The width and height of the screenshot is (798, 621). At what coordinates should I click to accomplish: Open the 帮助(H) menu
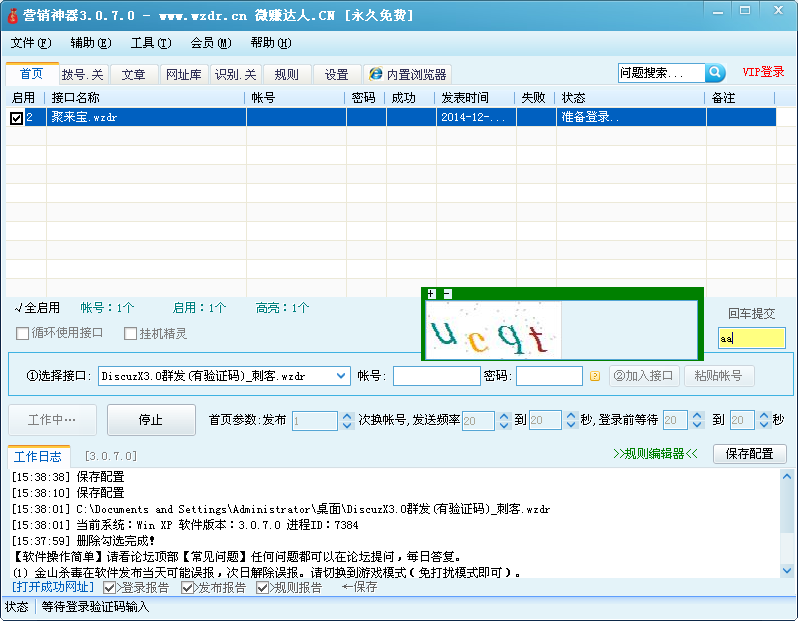click(271, 43)
